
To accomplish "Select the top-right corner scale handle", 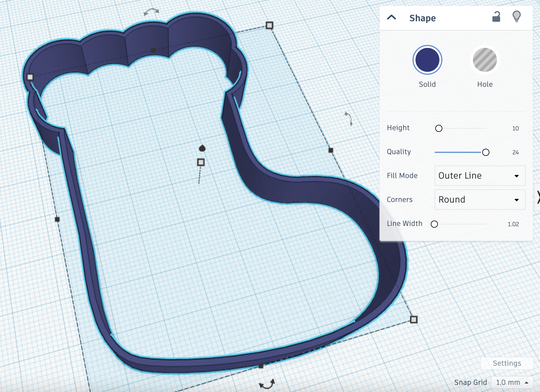I will tap(269, 26).
